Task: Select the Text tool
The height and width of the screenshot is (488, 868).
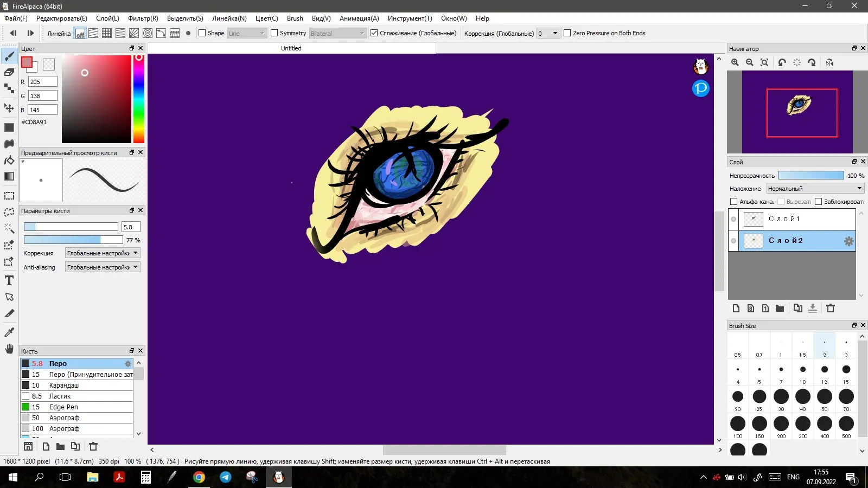Action: (9, 280)
